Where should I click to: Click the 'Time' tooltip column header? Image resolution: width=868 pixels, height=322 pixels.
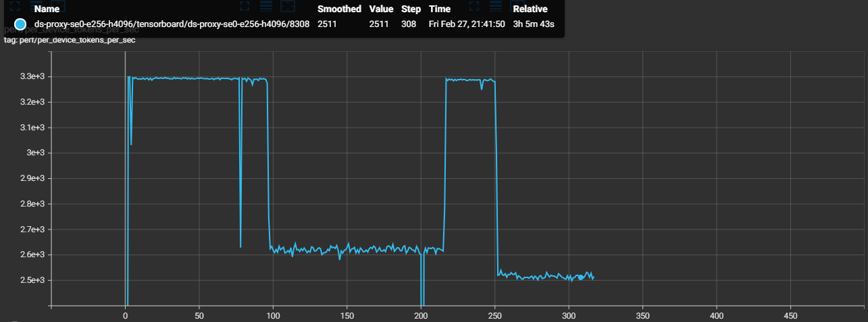point(439,9)
